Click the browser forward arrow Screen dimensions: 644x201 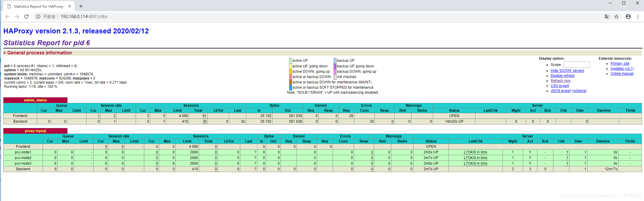pyautogui.click(x=17, y=17)
